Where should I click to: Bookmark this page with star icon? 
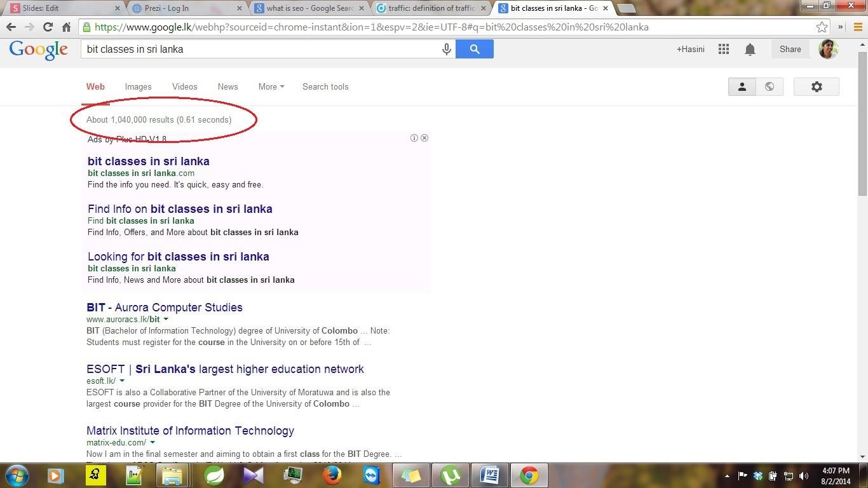pos(822,27)
